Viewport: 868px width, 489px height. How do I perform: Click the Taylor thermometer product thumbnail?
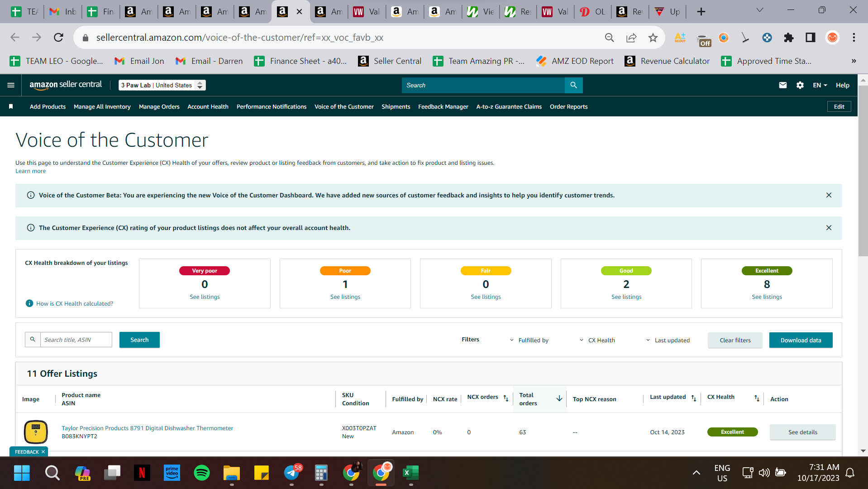36,432
